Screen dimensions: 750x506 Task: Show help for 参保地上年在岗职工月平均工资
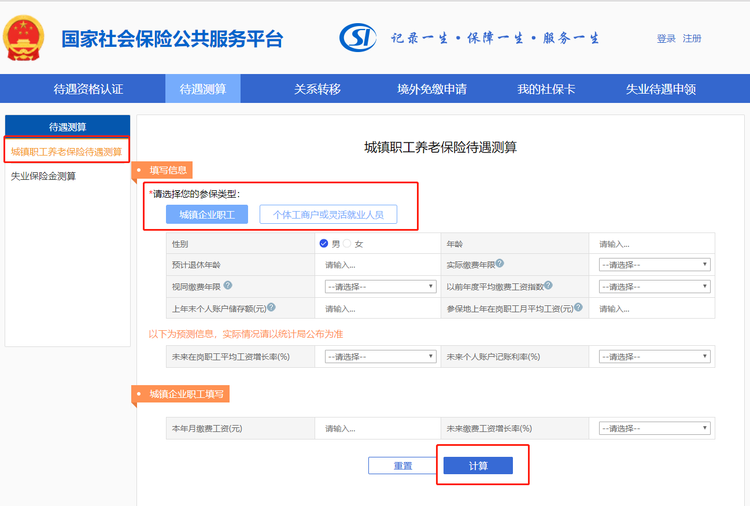(580, 308)
